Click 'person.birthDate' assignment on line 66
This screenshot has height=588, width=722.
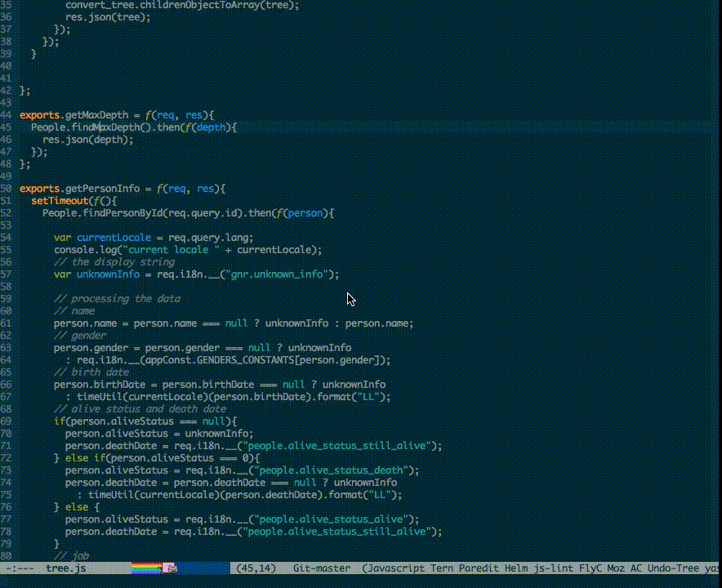click(x=220, y=385)
